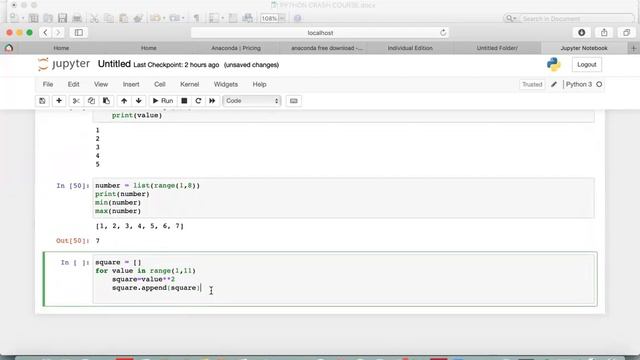Viewport: 640px width, 360px height.
Task: Click the In [50] code cell
Action: click(x=343, y=198)
